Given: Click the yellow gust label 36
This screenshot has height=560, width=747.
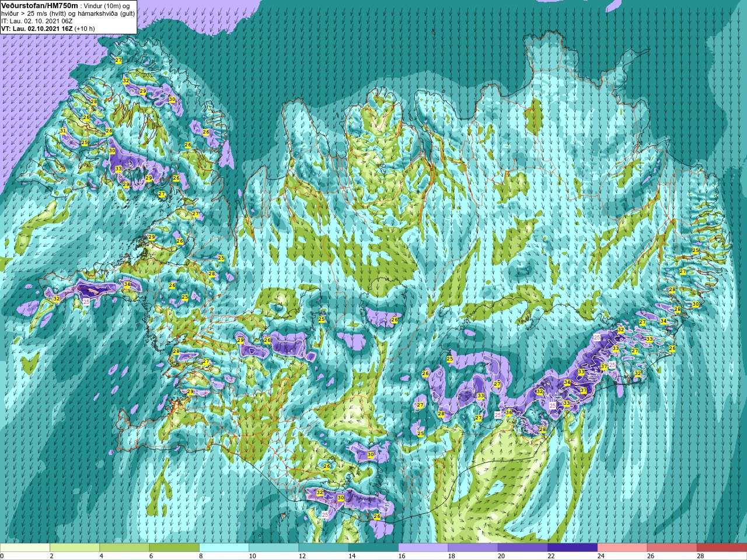Looking at the screenshot, I should click(x=509, y=412).
